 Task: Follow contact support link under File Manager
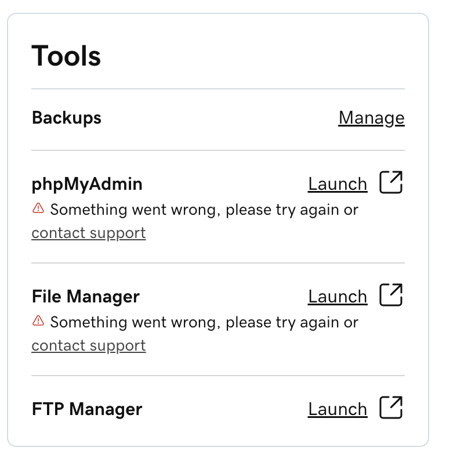coord(89,346)
